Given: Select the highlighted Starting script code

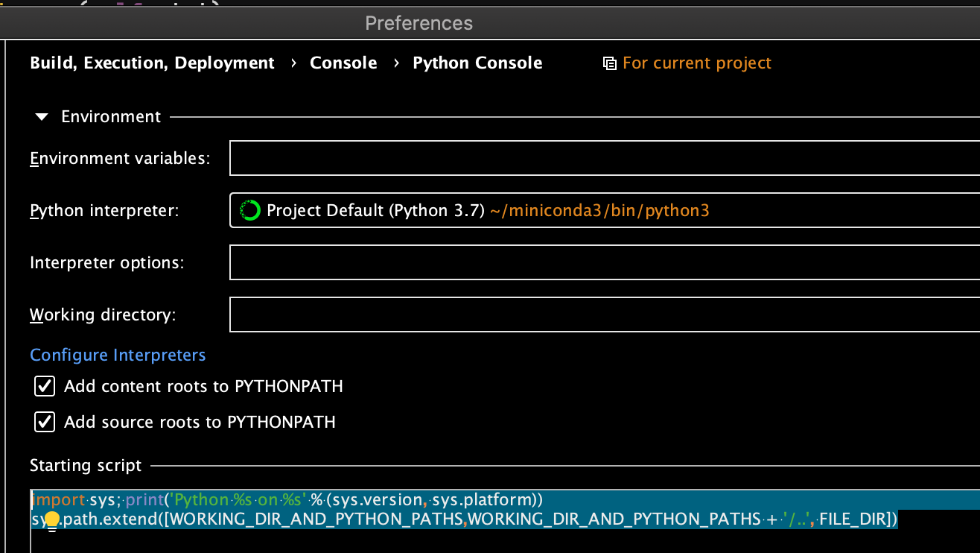Looking at the screenshot, I should click(x=462, y=509).
